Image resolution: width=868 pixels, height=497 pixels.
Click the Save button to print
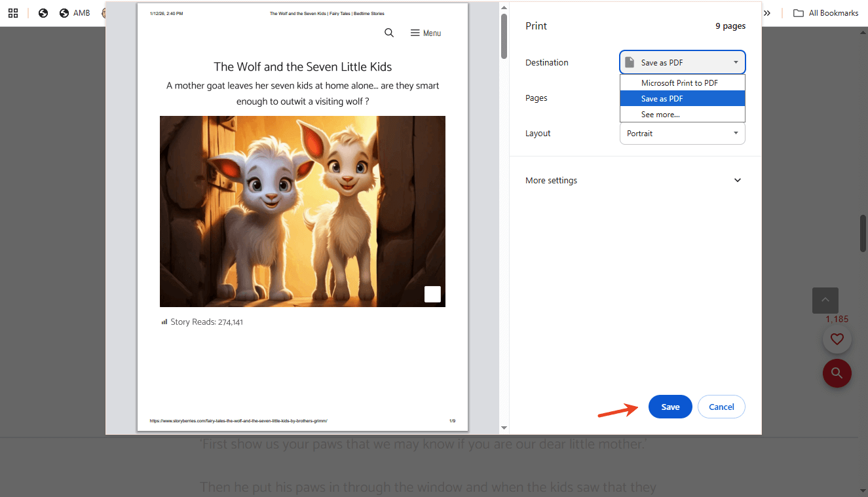pyautogui.click(x=670, y=407)
